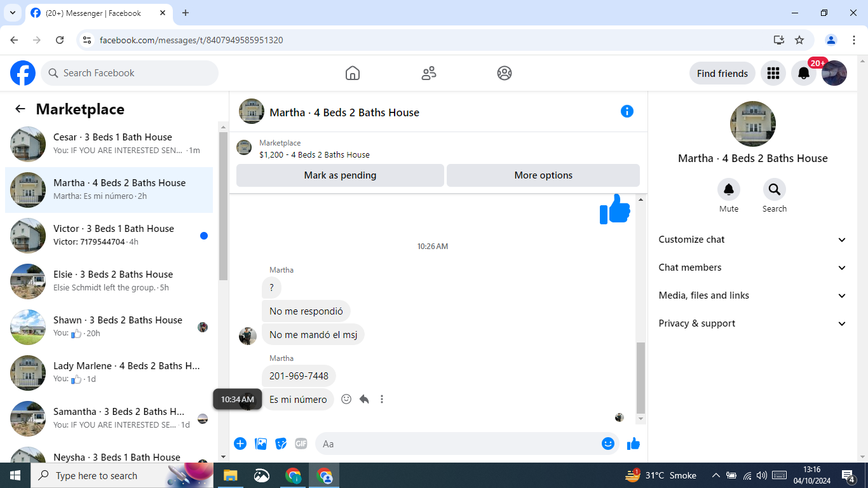Open the large house thumbnail in info panel
Image resolution: width=868 pixels, height=488 pixels.
[753, 124]
